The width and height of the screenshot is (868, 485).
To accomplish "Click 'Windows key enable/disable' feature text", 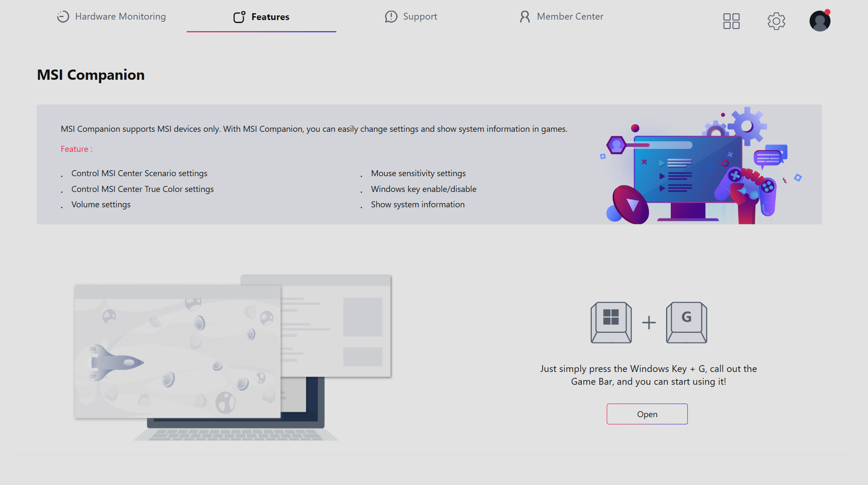I will pyautogui.click(x=424, y=189).
